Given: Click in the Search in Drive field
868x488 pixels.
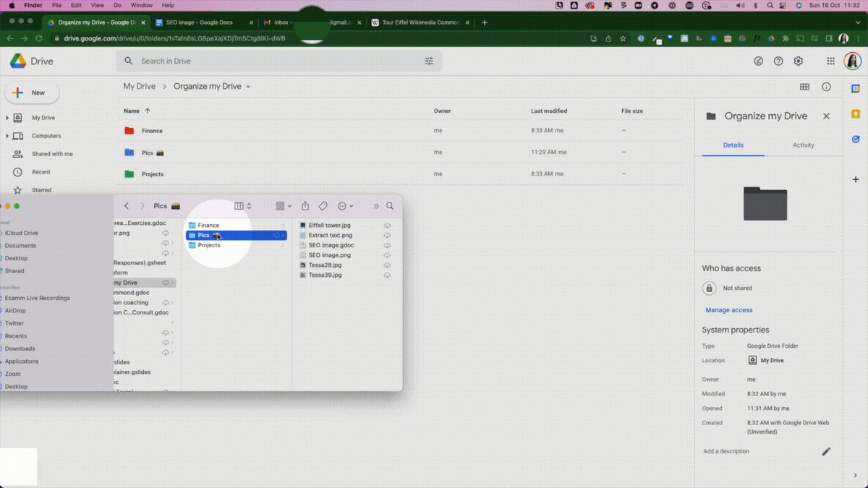Looking at the screenshot, I should tap(278, 61).
